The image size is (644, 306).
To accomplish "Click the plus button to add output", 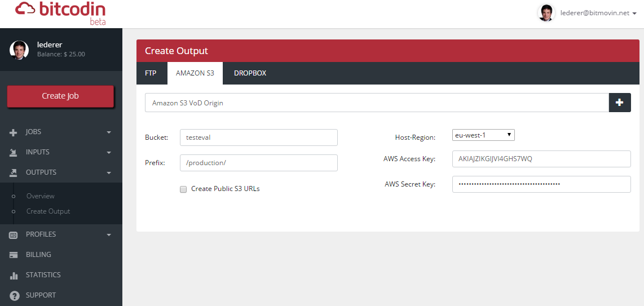I will click(620, 103).
